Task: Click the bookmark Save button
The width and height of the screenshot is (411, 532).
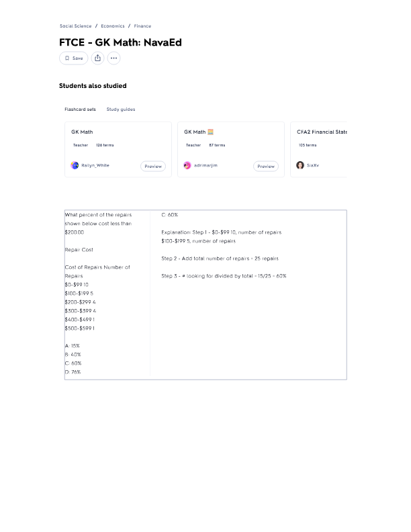Action: (x=74, y=58)
